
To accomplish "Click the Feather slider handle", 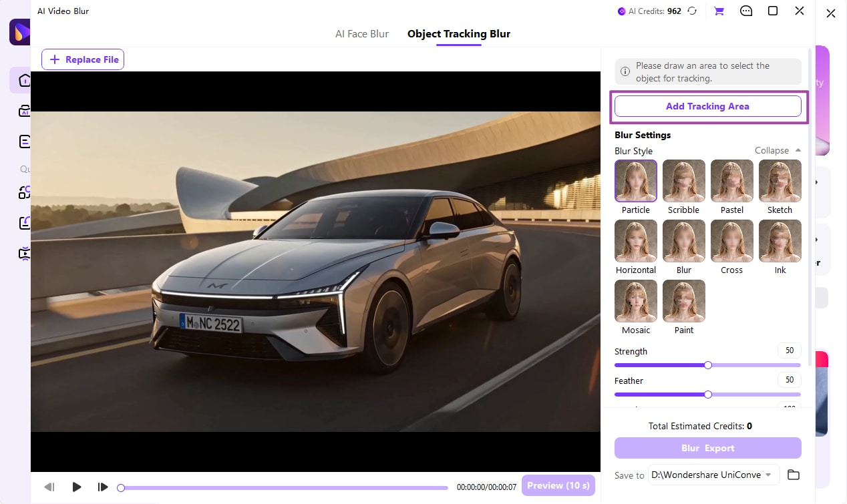I will pyautogui.click(x=708, y=395).
